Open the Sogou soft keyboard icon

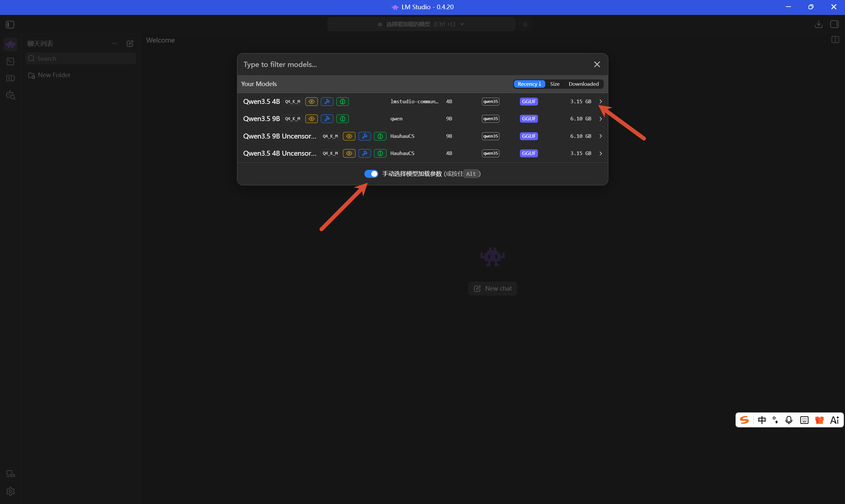(x=804, y=420)
